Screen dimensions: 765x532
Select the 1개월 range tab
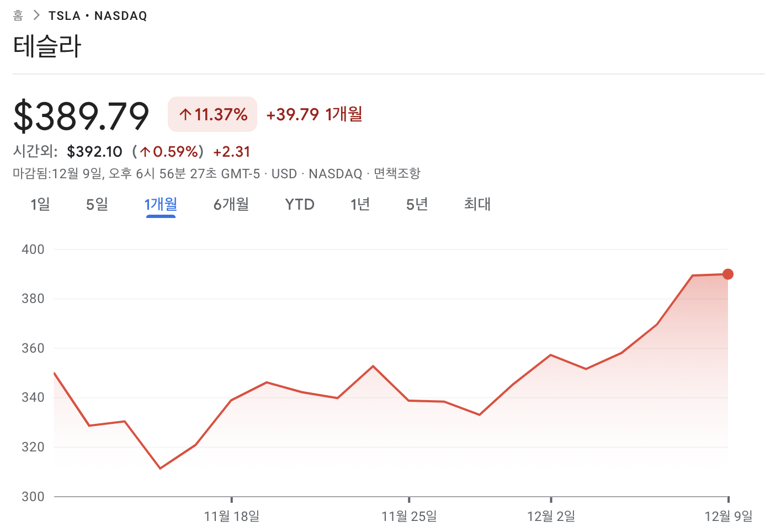(161, 205)
